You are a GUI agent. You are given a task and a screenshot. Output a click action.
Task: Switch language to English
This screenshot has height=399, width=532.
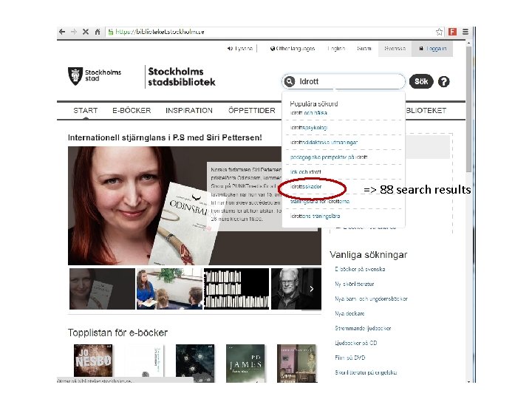(x=336, y=49)
